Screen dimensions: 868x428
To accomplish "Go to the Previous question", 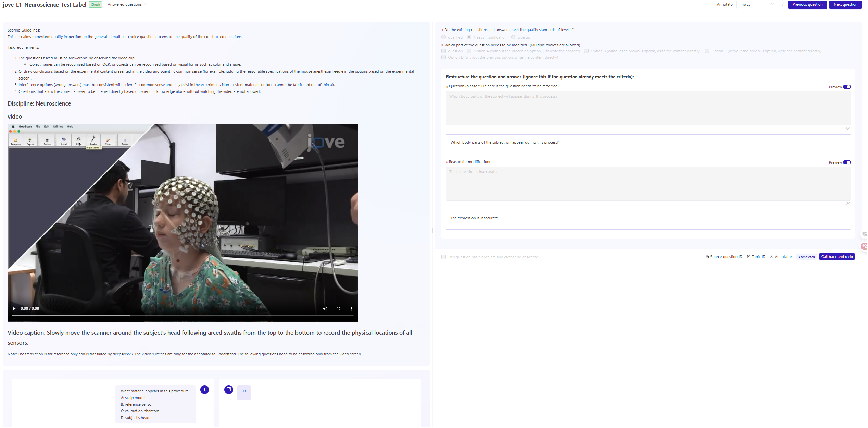I will tap(807, 4).
